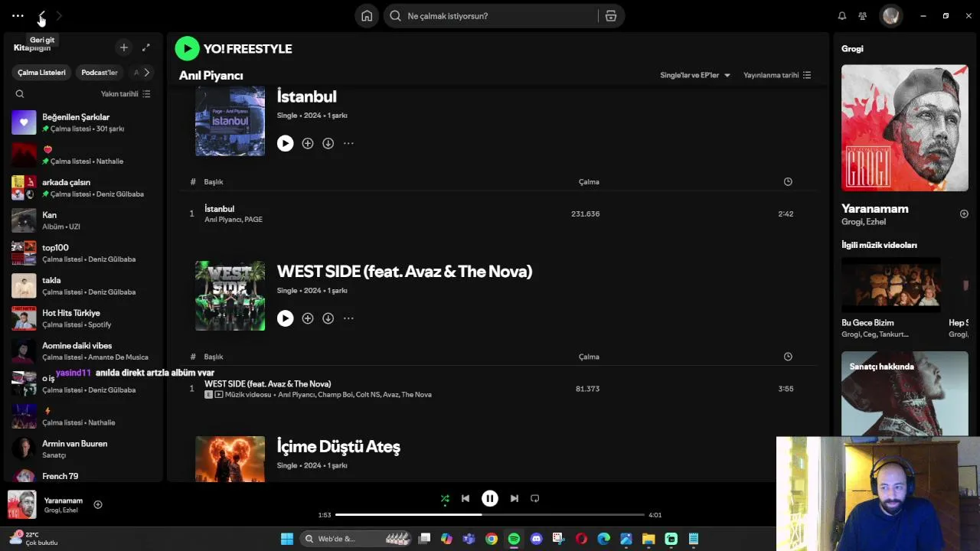
Task: Skip to previous track
Action: pyautogui.click(x=465, y=498)
